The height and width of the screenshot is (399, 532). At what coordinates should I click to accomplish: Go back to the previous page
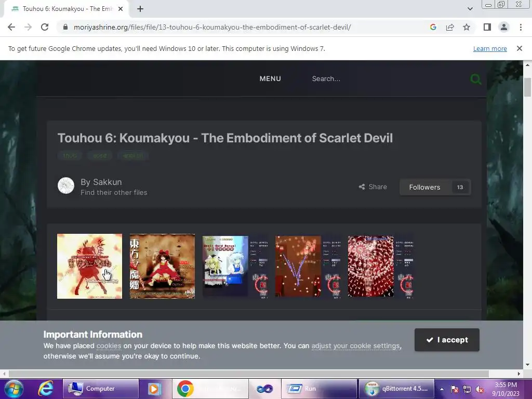point(11,27)
